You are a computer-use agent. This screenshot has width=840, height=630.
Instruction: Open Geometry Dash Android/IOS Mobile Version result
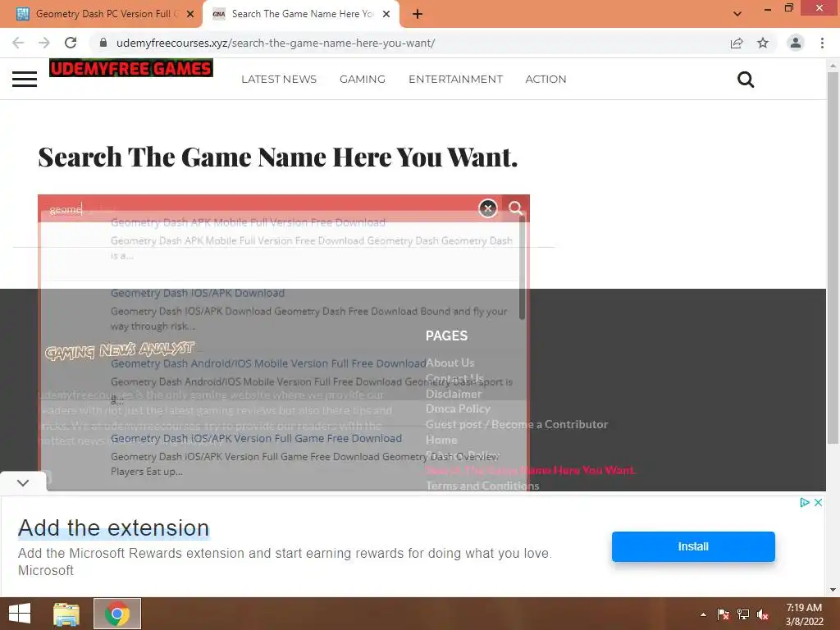click(x=268, y=363)
